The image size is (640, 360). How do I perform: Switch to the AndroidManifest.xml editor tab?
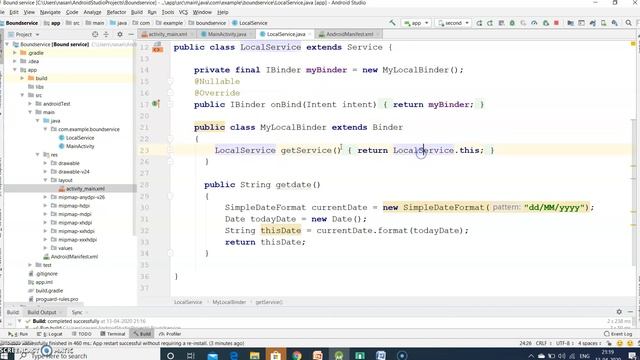(x=349, y=34)
